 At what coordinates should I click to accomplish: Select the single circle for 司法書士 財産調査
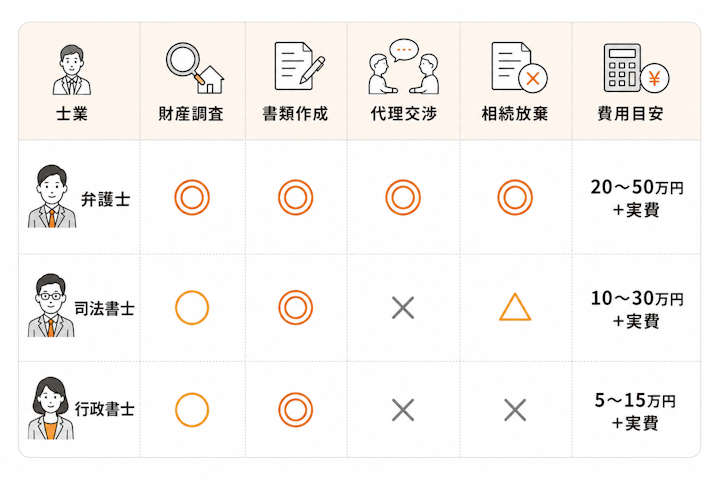point(192,308)
